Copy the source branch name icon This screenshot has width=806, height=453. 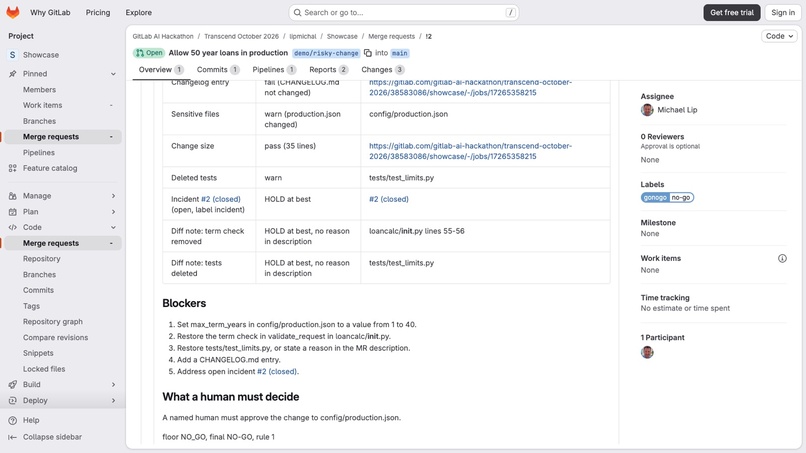368,53
